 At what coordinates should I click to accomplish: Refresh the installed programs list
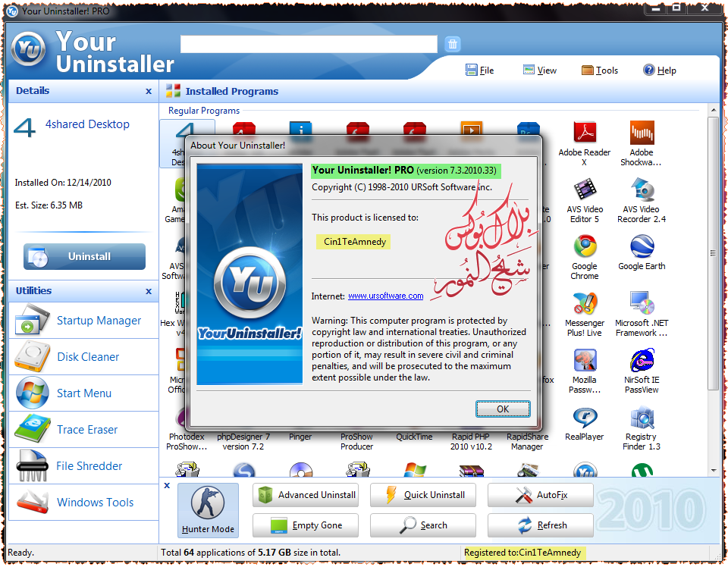tap(541, 525)
